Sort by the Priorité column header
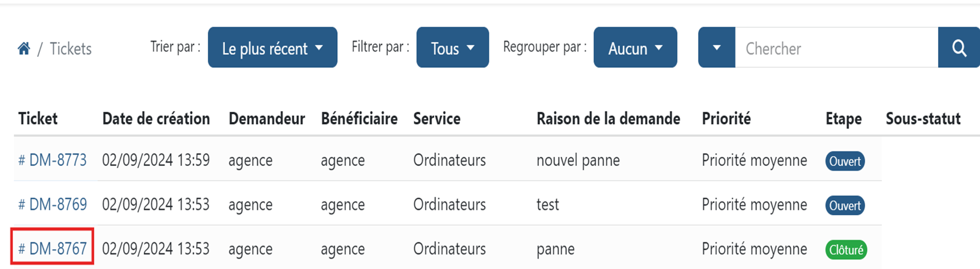Screen dimensions: 980x269 point(726,119)
